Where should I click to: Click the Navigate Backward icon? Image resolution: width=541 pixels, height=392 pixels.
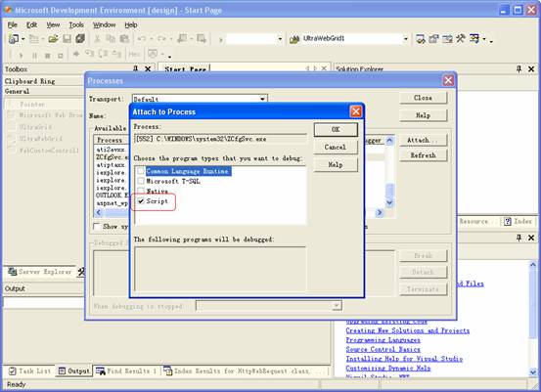[x=182, y=39]
